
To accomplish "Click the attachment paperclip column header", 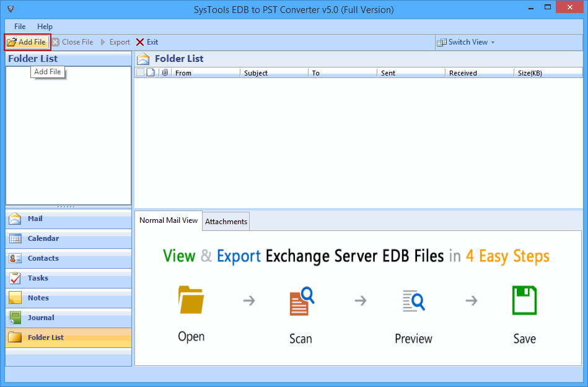I will tap(165, 72).
